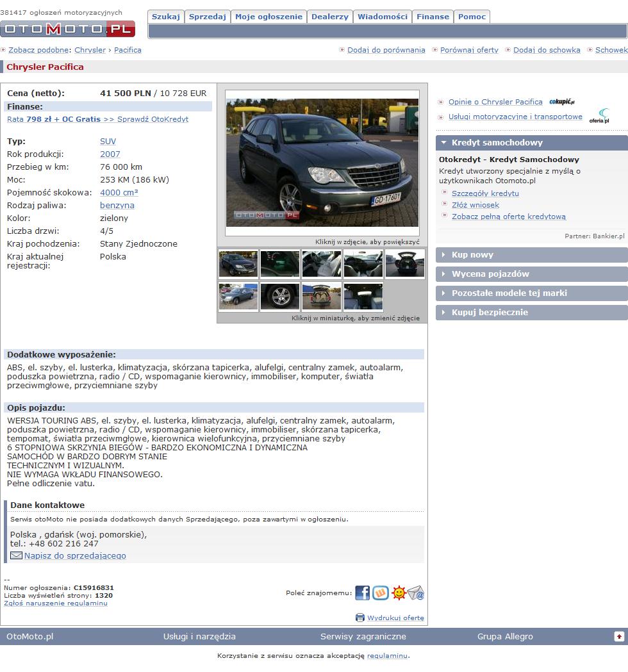Viewport: 628px width, 672px height.
Task: Select the Wiadomości tab
Action: pyautogui.click(x=383, y=17)
